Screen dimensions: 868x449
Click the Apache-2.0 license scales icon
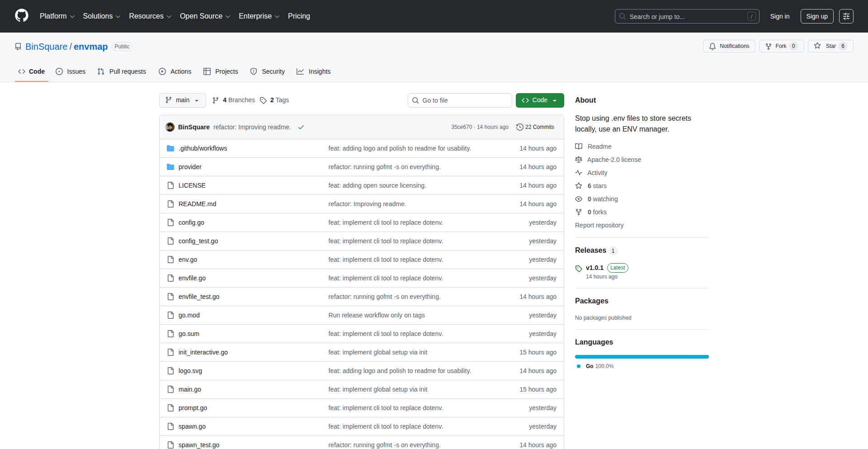[x=579, y=159]
